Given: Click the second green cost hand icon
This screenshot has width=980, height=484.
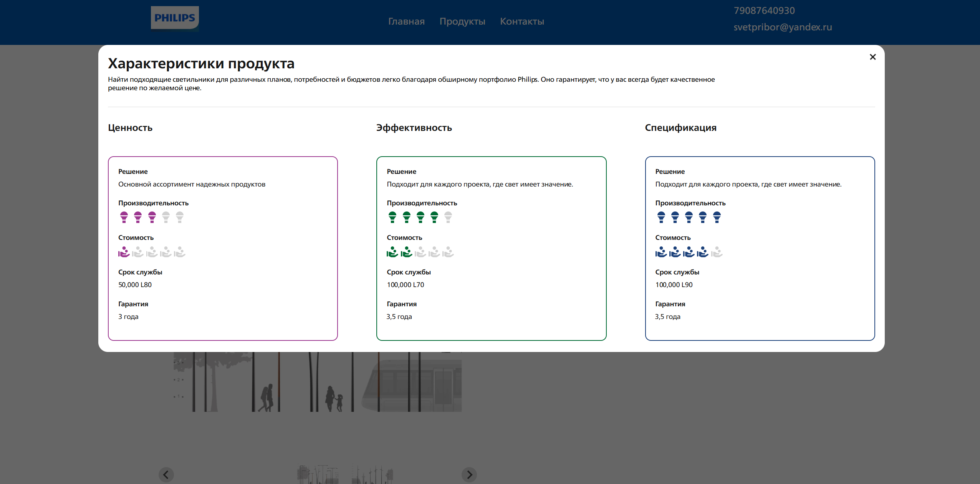Looking at the screenshot, I should 406,252.
